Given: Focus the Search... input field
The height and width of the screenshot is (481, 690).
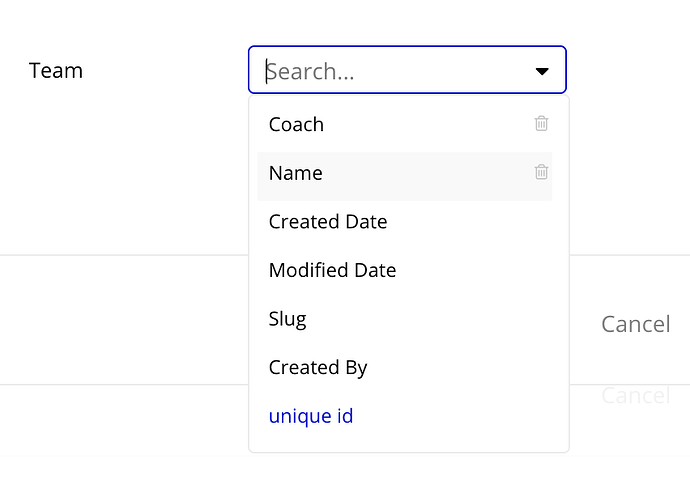Looking at the screenshot, I should click(x=390, y=72).
